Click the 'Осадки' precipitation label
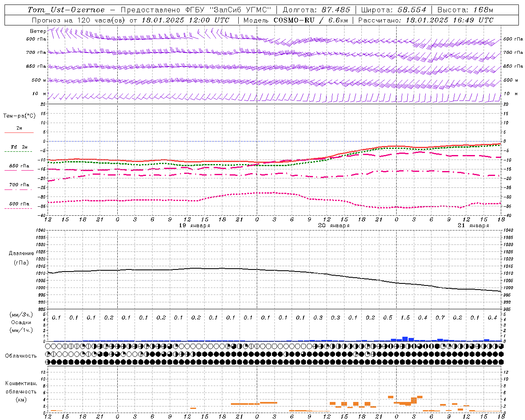Screen dimensions: 525x420 [21, 322]
